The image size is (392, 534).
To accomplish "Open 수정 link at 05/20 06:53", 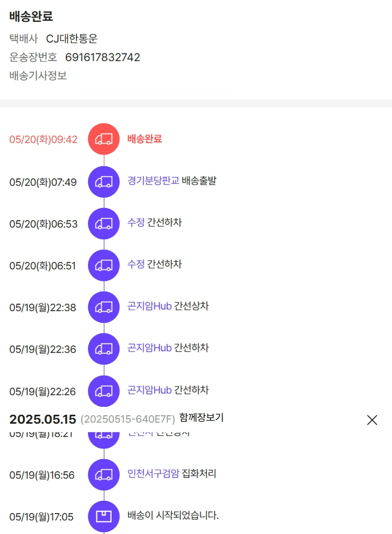I will pyautogui.click(x=136, y=223).
